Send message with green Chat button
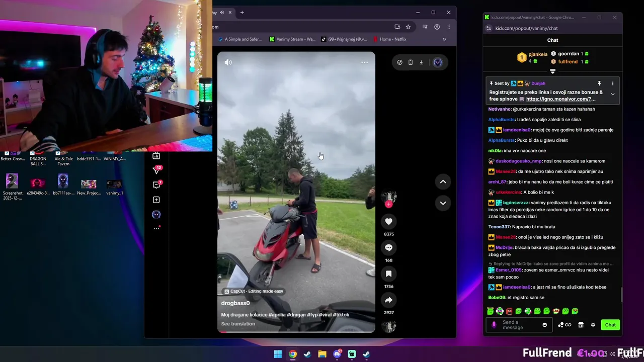This screenshot has width=644, height=362. click(610, 325)
